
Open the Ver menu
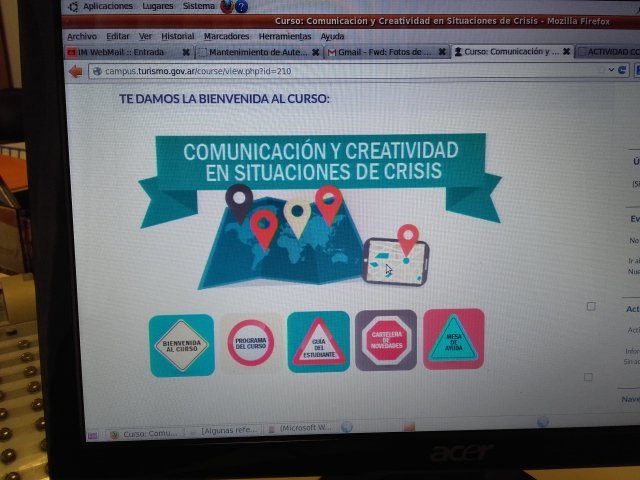pos(145,36)
